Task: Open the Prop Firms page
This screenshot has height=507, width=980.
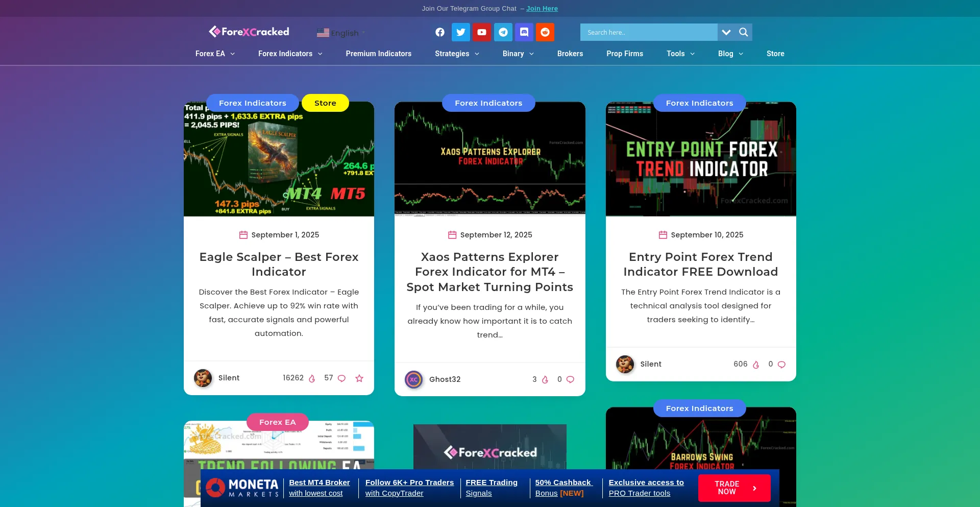Action: [625, 54]
